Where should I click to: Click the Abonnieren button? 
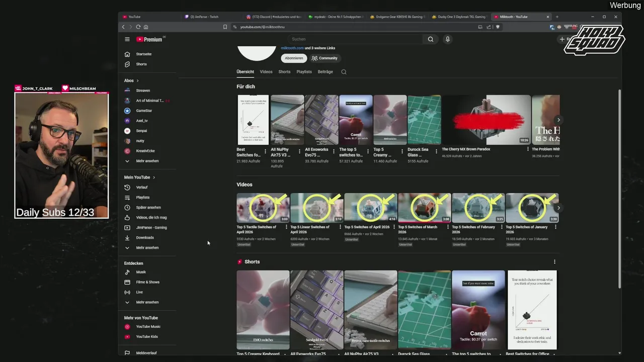(294, 58)
